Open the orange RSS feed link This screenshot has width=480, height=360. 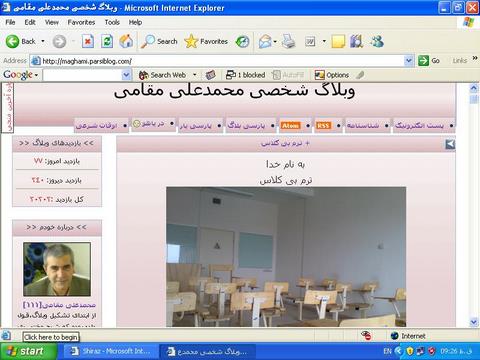[x=323, y=125]
